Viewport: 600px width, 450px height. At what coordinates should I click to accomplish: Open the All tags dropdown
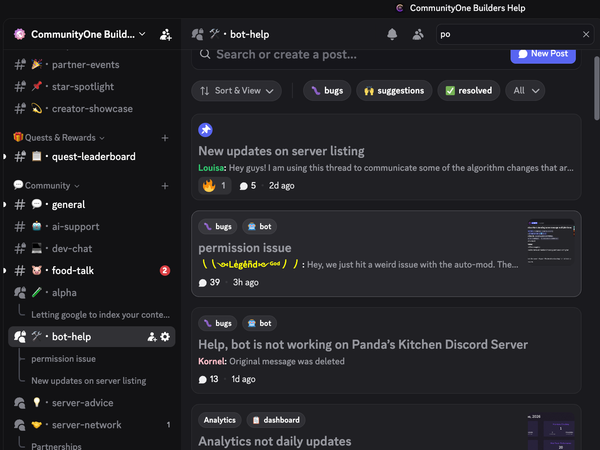tap(525, 91)
